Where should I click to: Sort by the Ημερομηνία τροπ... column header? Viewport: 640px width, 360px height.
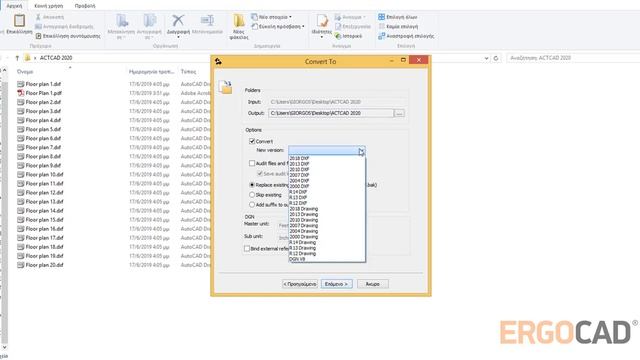(151, 72)
